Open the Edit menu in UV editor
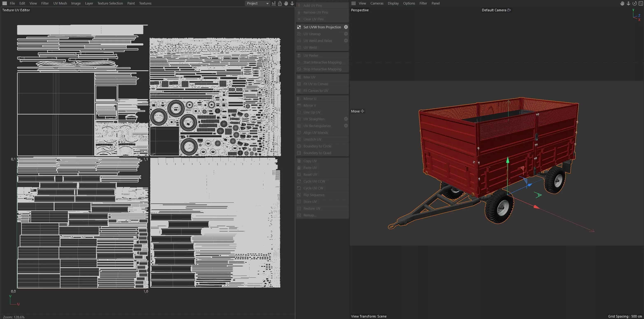Image resolution: width=644 pixels, height=319 pixels. tap(22, 3)
